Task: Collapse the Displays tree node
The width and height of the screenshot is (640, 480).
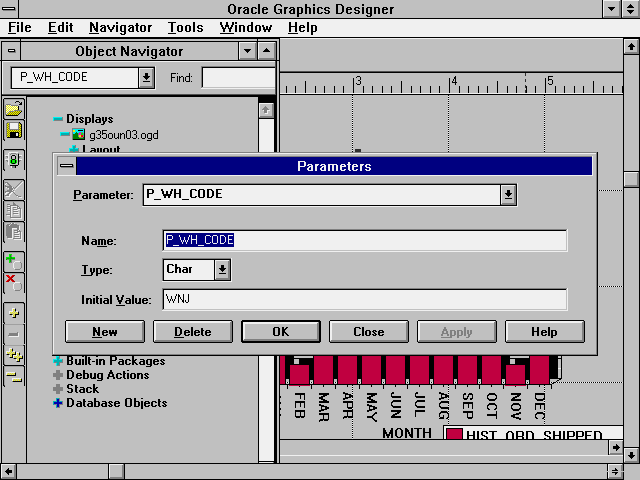Action: point(58,119)
